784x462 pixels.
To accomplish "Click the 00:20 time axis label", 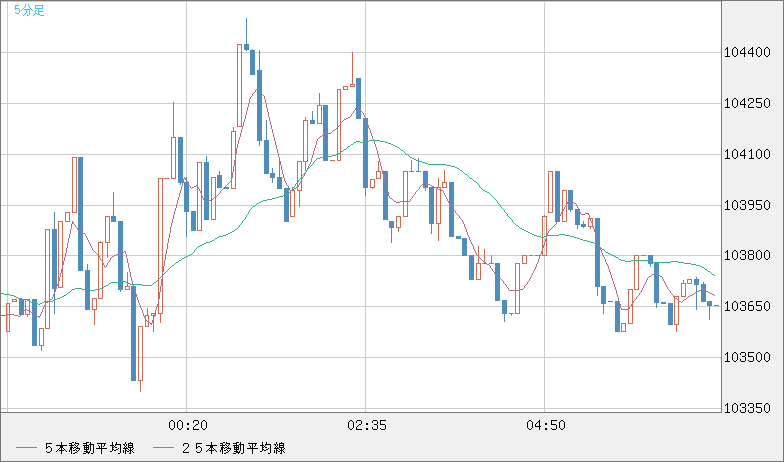I will (188, 426).
